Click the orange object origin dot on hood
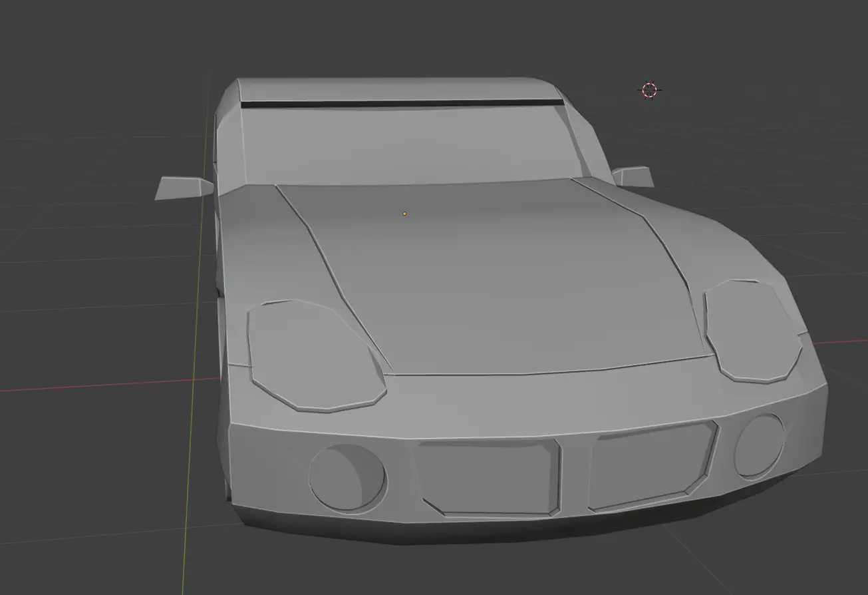868x595 pixels. (404, 214)
